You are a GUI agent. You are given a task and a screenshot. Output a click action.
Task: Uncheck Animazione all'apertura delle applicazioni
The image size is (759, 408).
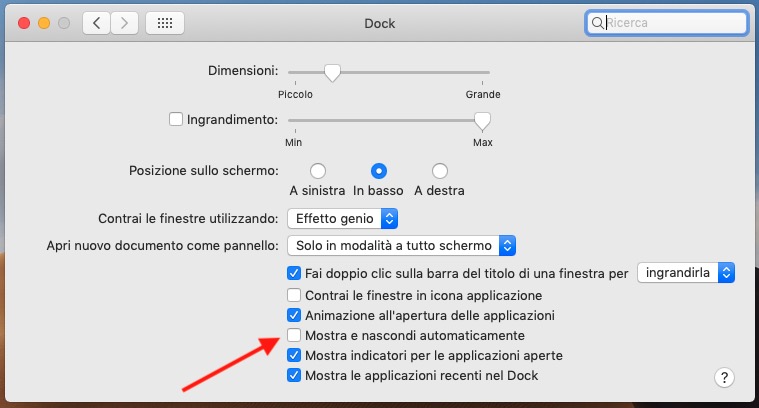click(x=294, y=315)
